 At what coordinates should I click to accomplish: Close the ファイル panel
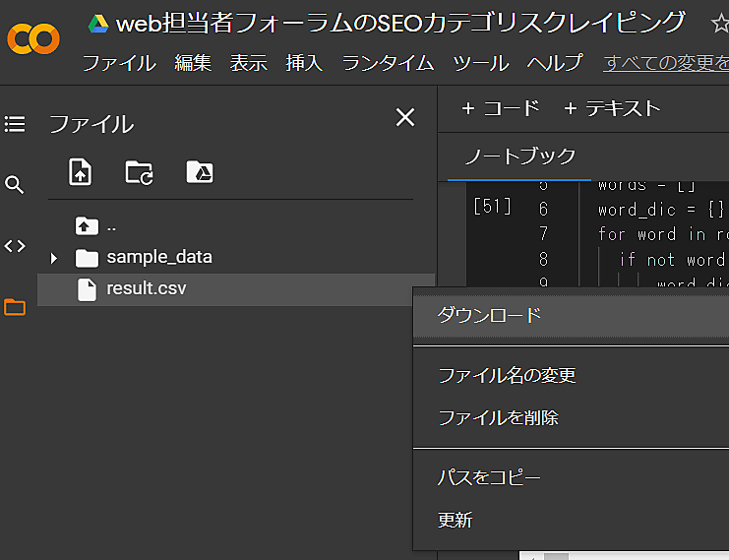pos(404,118)
